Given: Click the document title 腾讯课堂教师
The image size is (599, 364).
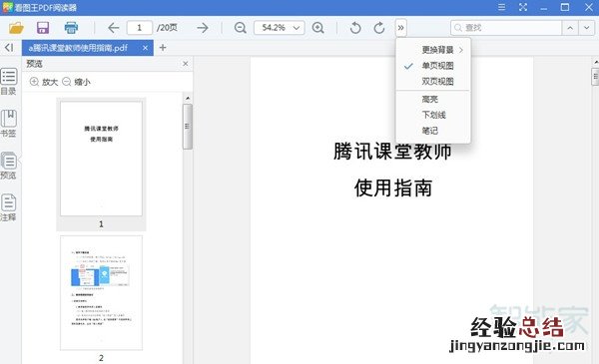Looking at the screenshot, I should tap(392, 152).
